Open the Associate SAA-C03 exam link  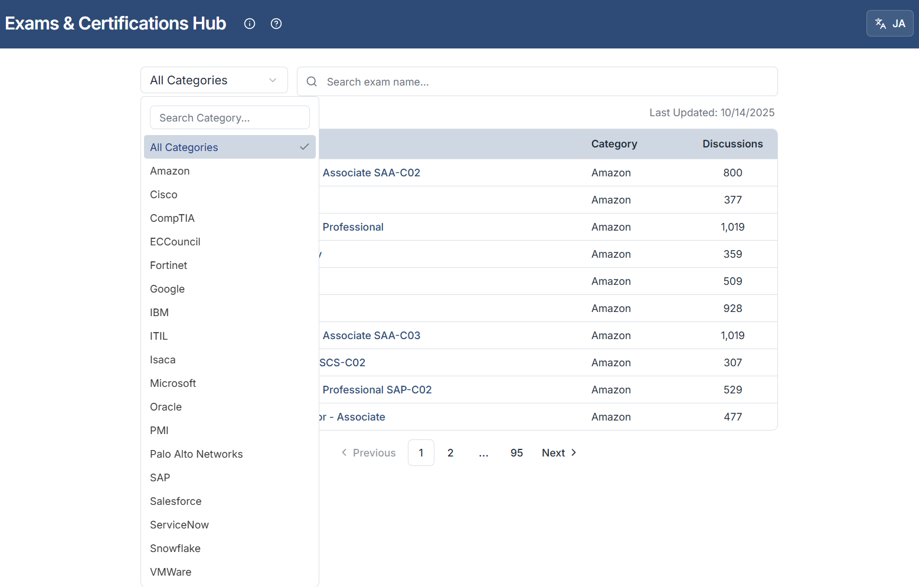click(371, 336)
